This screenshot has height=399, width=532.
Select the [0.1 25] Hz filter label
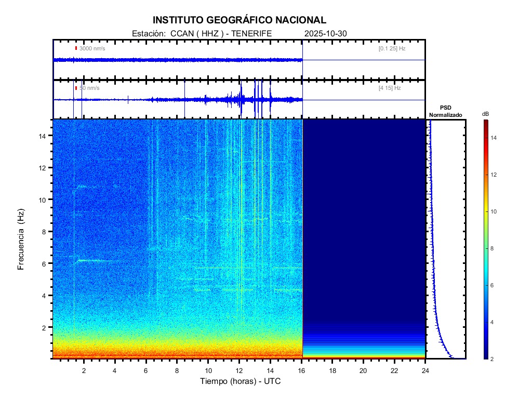[391, 48]
